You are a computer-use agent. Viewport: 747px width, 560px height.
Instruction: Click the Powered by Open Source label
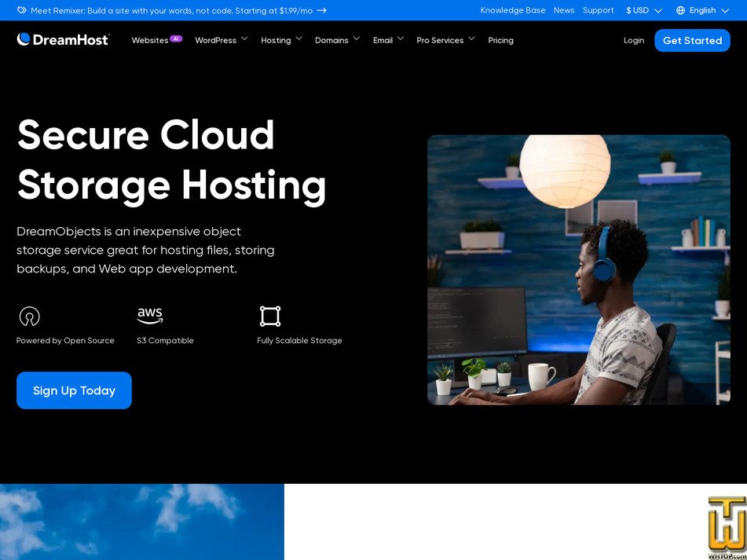coord(65,340)
